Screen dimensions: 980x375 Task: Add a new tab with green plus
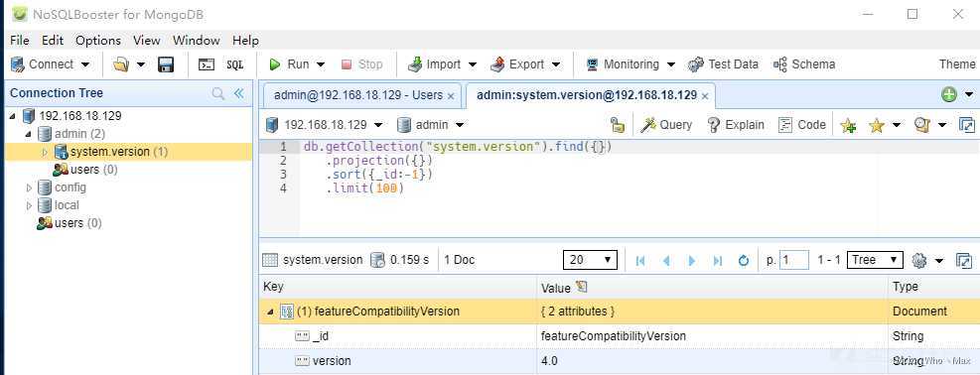[x=949, y=95]
